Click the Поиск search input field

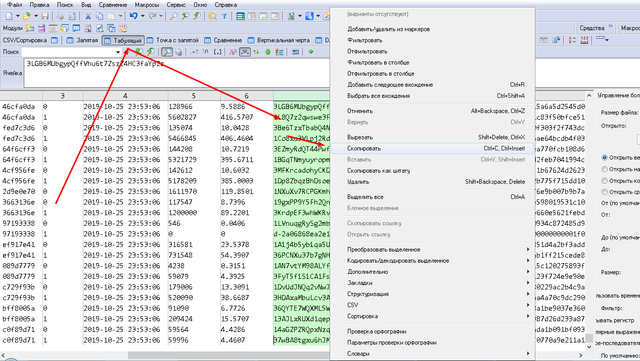point(69,52)
